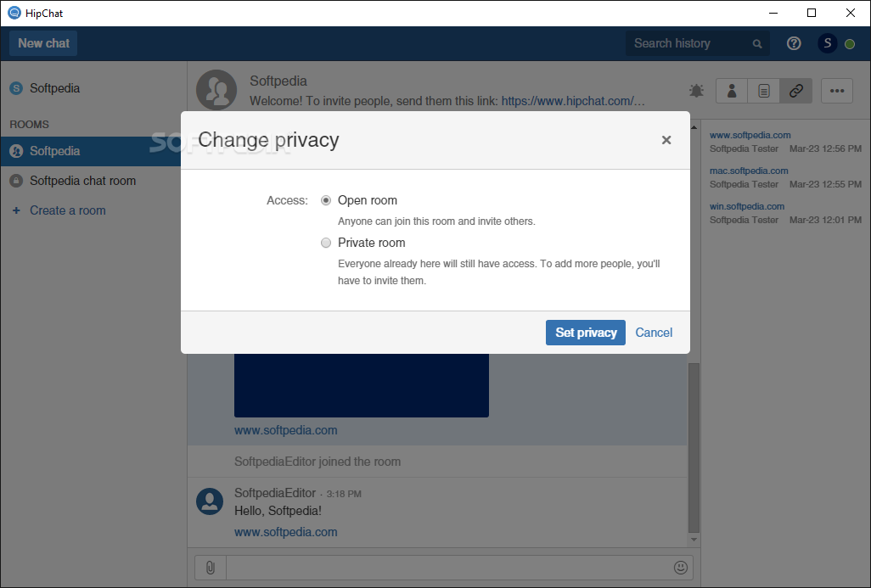Open the user profile avatar S
This screenshot has height=588, width=871.
point(827,43)
